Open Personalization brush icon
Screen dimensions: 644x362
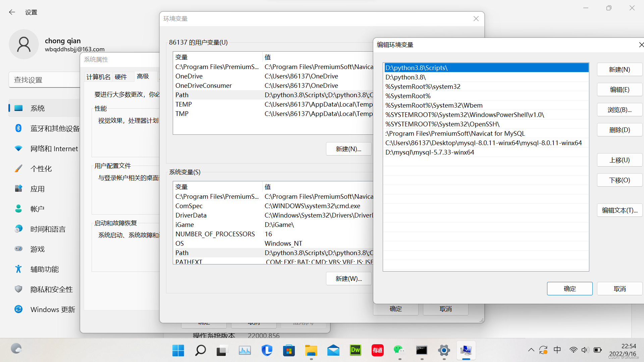pos(18,169)
